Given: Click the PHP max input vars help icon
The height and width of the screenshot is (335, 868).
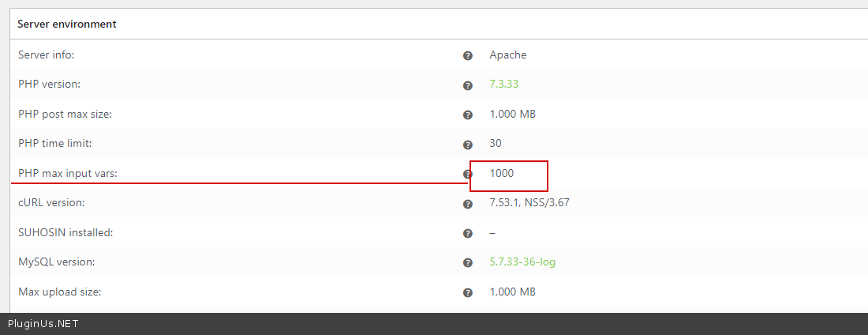Looking at the screenshot, I should tap(466, 174).
